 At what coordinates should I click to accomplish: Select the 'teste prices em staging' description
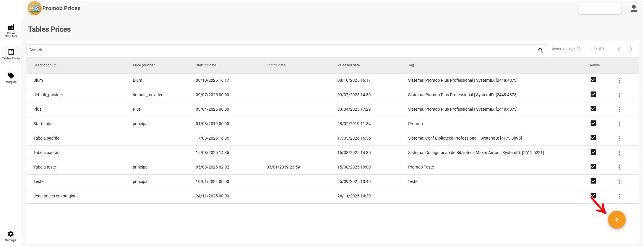pos(55,196)
